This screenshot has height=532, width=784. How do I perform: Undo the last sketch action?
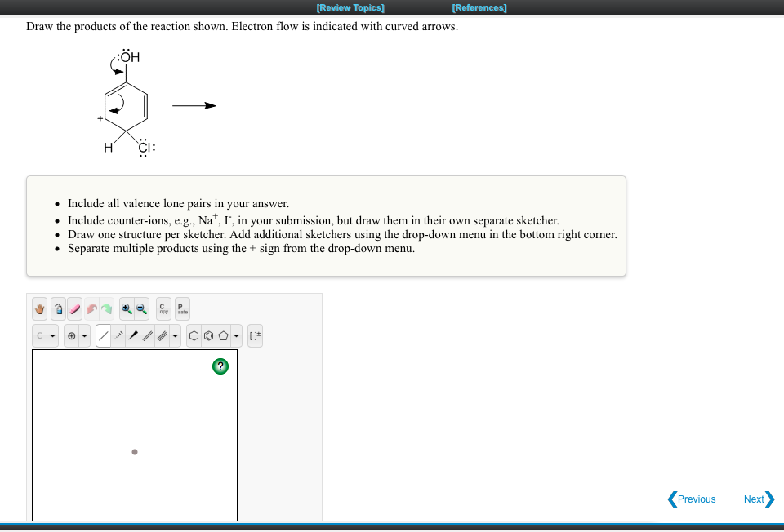[x=91, y=308]
